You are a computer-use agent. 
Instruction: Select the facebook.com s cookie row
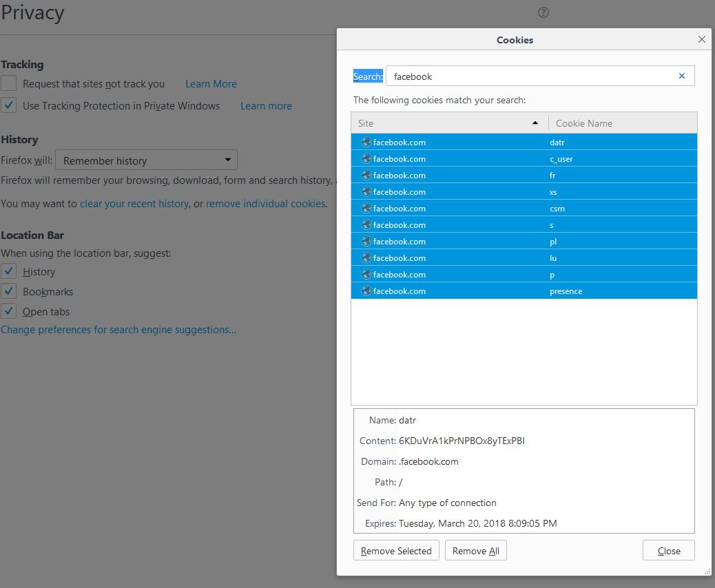pos(524,224)
